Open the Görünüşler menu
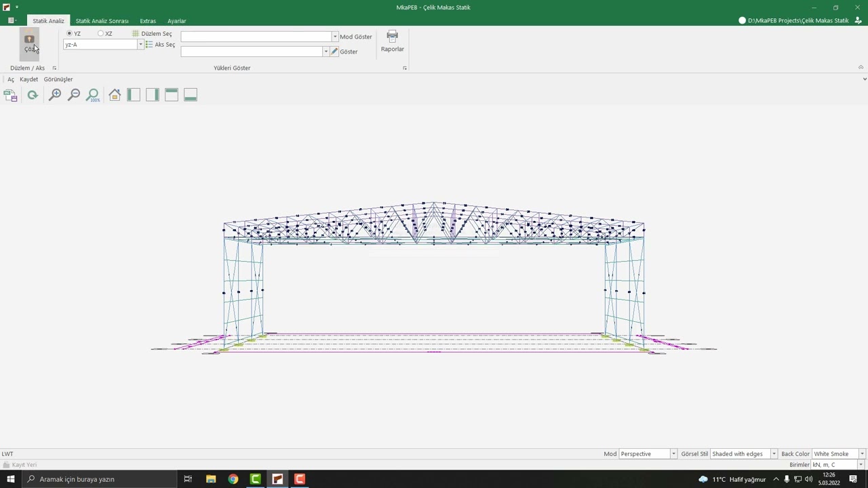This screenshot has width=868, height=488. [x=58, y=79]
